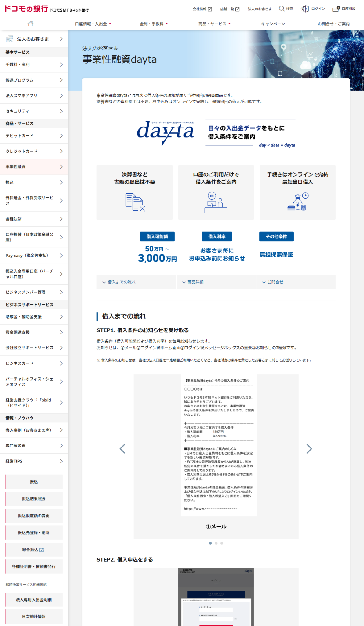The height and width of the screenshot is (626, 364).
Task: Select third carousel pagination dot
Action: point(222,543)
